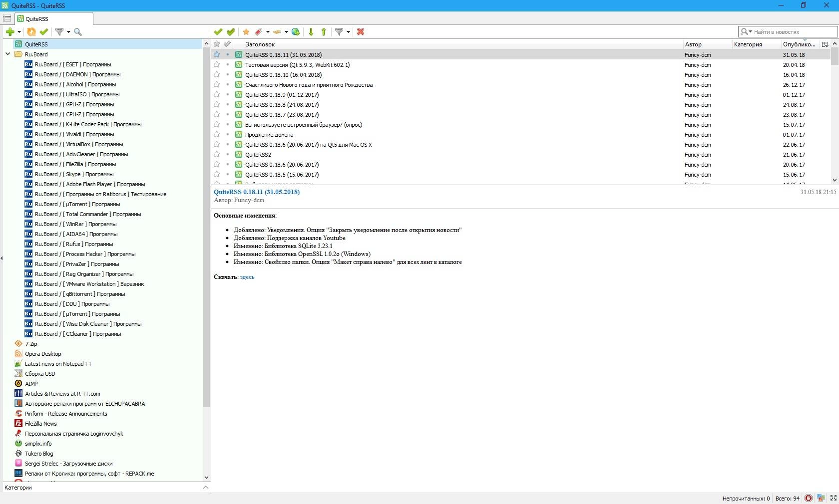Open QuiteRSS 0.18.11 title link in preview
839x504 pixels.
(x=257, y=192)
